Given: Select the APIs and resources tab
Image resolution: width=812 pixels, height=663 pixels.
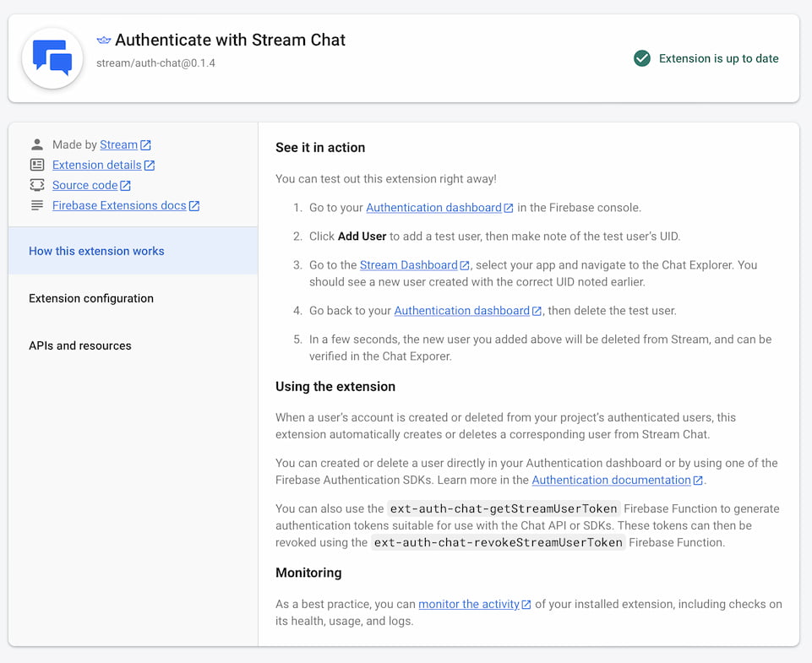Looking at the screenshot, I should pyautogui.click(x=134, y=345).
